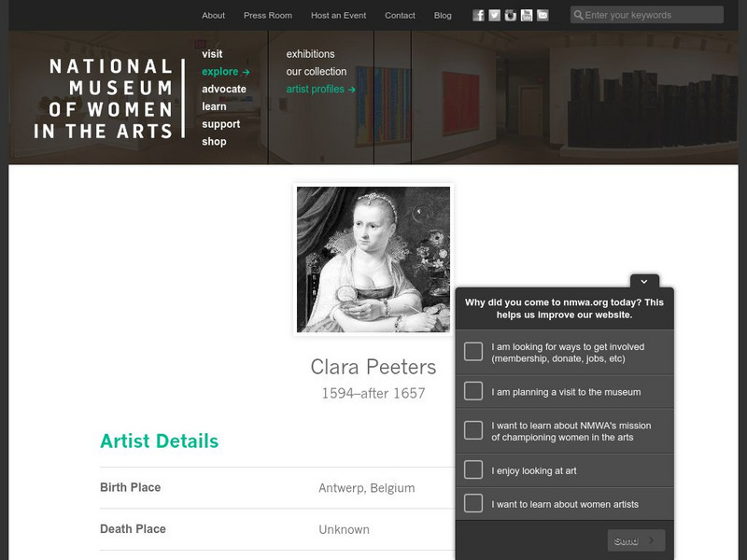The width and height of the screenshot is (747, 560).
Task: Open our collection submenu link
Action: pos(317,72)
